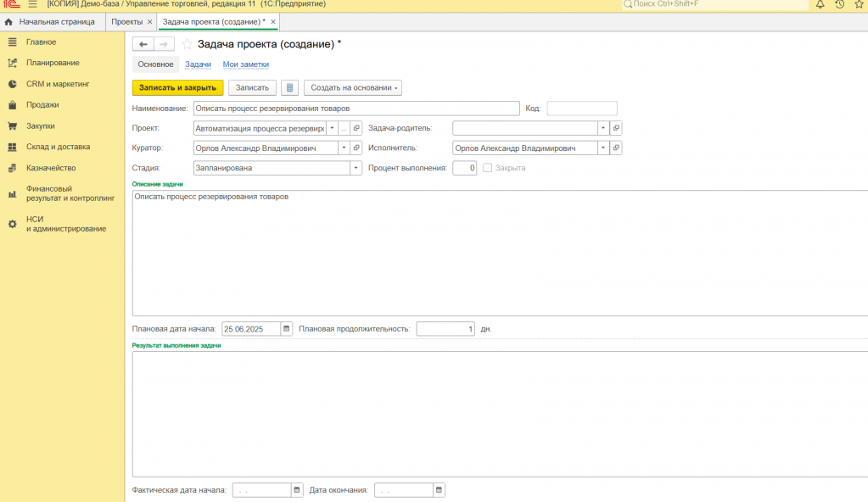Viewport: 868px width, 502px height.
Task: Open calendar for Фактическая дата начала
Action: click(x=297, y=490)
